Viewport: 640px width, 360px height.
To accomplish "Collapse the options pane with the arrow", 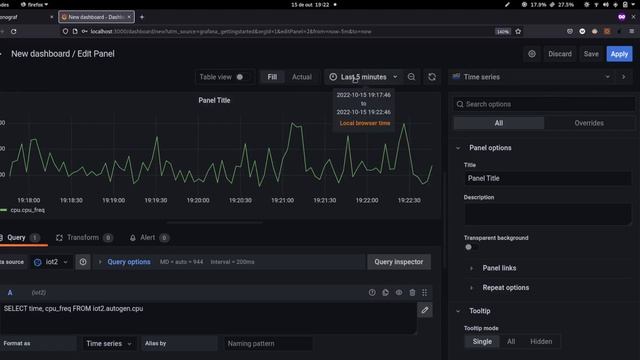I will [623, 77].
